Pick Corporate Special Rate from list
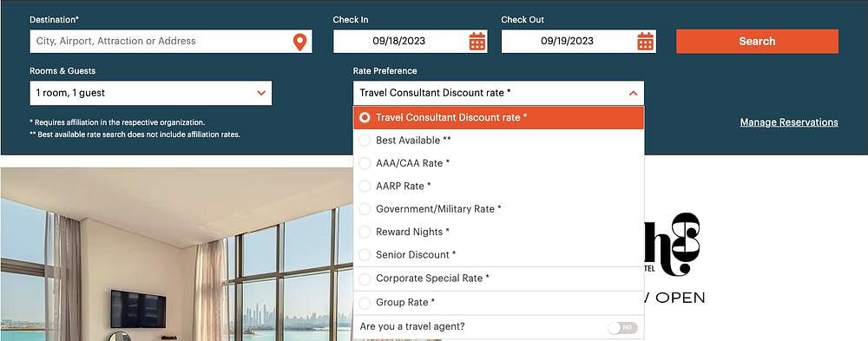The width and height of the screenshot is (868, 341). tap(499, 279)
